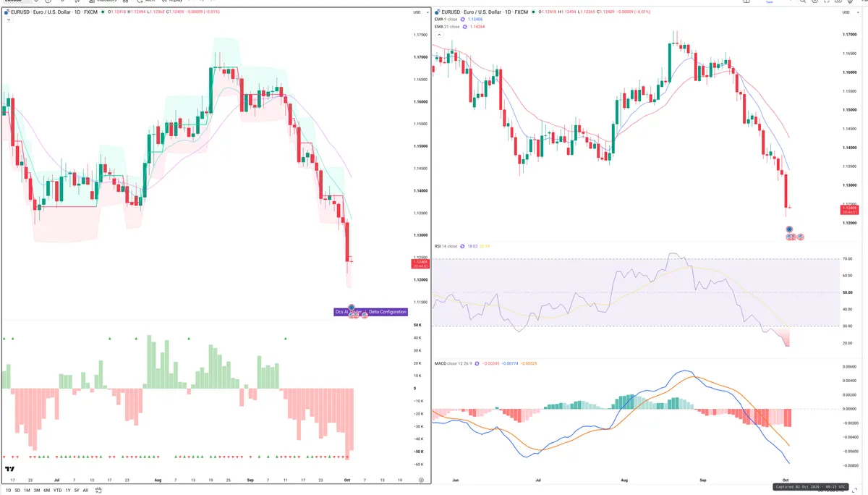Click the dark round event marker on right chart
868x495 pixels.
tap(790, 229)
